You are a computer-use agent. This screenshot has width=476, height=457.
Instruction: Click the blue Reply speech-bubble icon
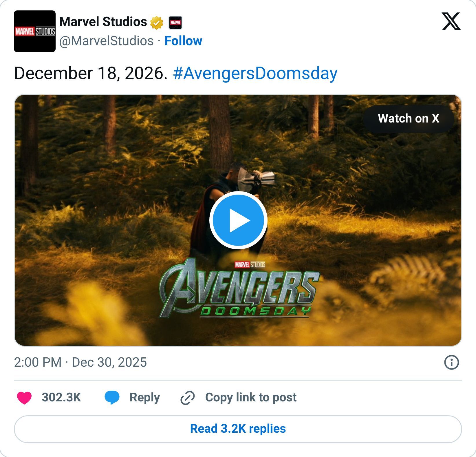click(x=113, y=398)
